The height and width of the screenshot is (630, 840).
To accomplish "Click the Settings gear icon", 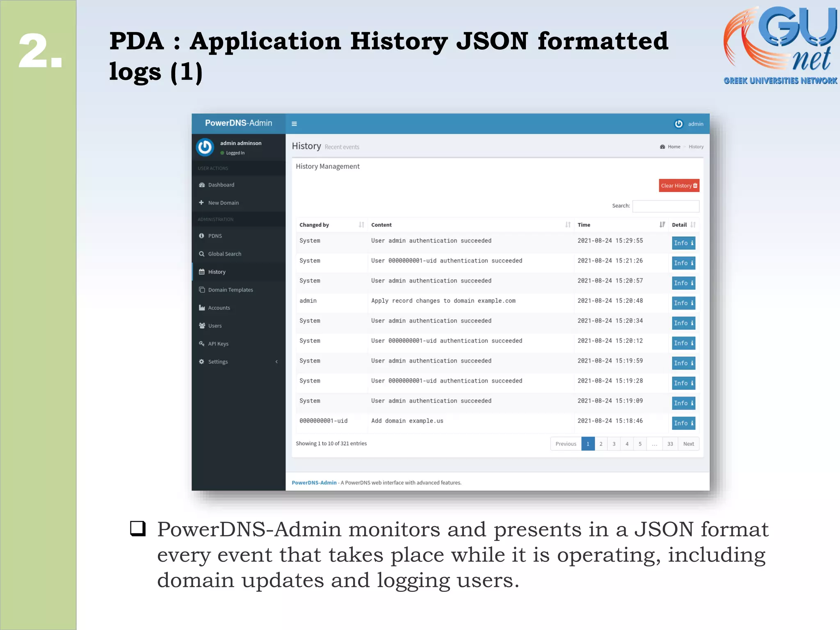I will coord(201,361).
